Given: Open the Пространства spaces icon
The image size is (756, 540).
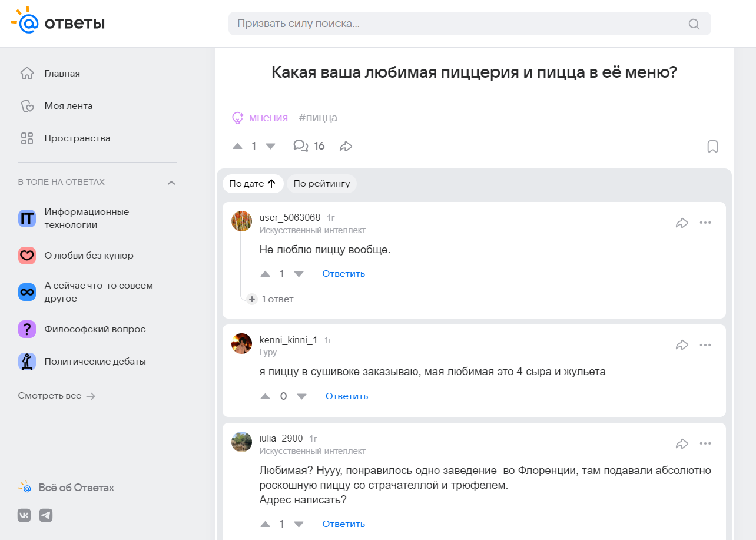Looking at the screenshot, I should [27, 138].
